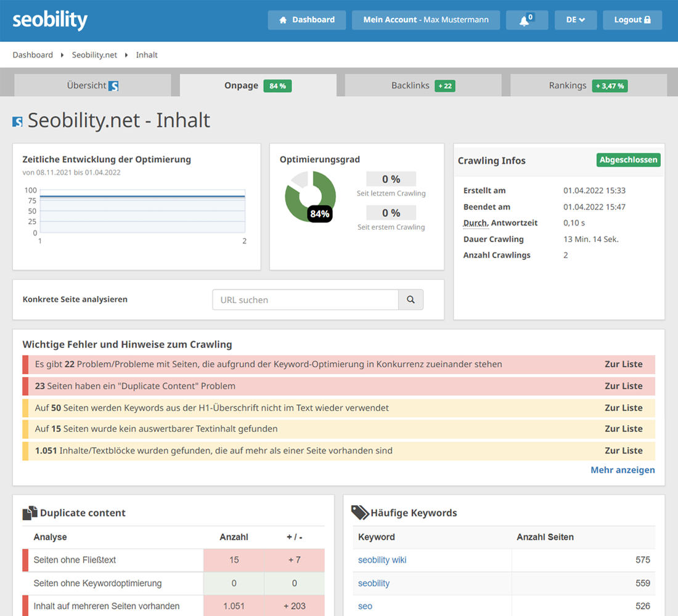The width and height of the screenshot is (678, 616).
Task: Click the Backlinks + 22 badge
Action: pos(444,86)
